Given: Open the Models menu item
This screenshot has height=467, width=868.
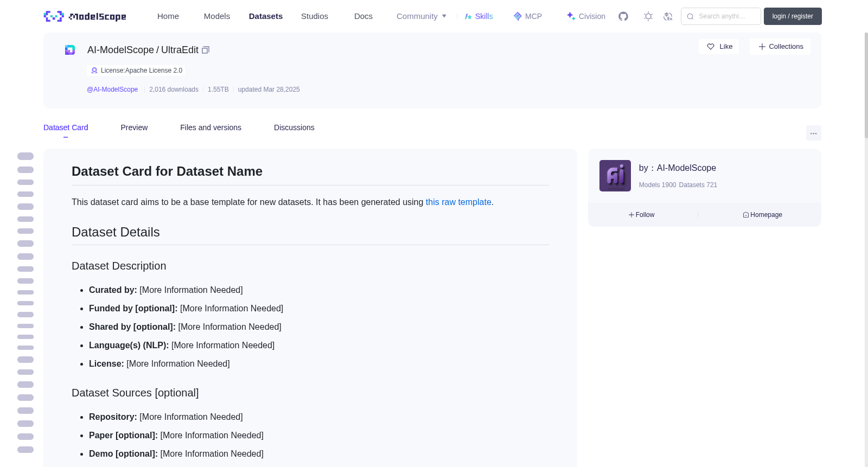Looking at the screenshot, I should (x=217, y=16).
